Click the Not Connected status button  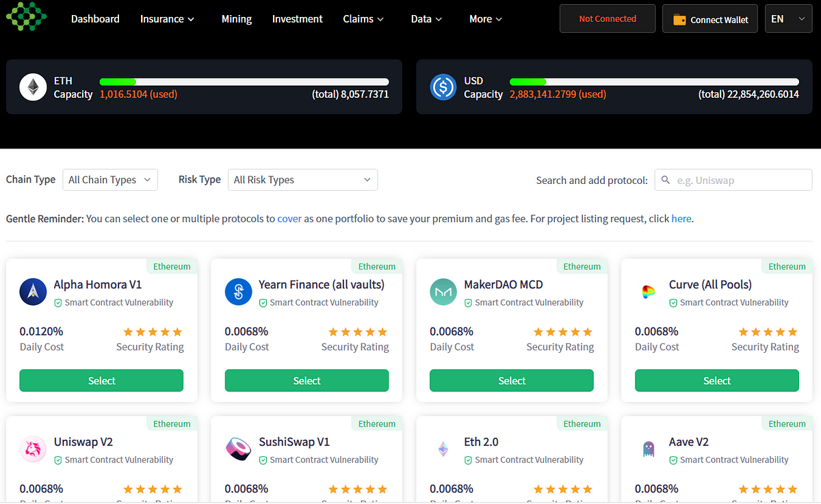pyautogui.click(x=608, y=19)
